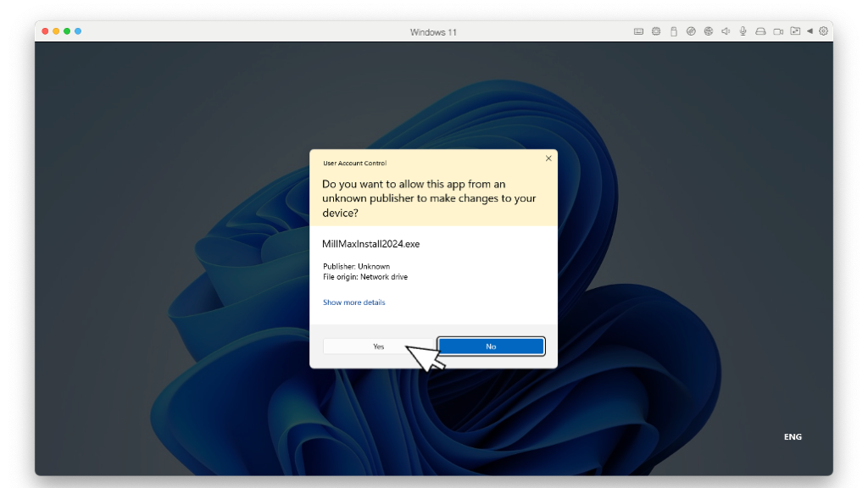Viewport: 868px width, 488px height.
Task: Click the microphone icon
Action: pyautogui.click(x=743, y=31)
